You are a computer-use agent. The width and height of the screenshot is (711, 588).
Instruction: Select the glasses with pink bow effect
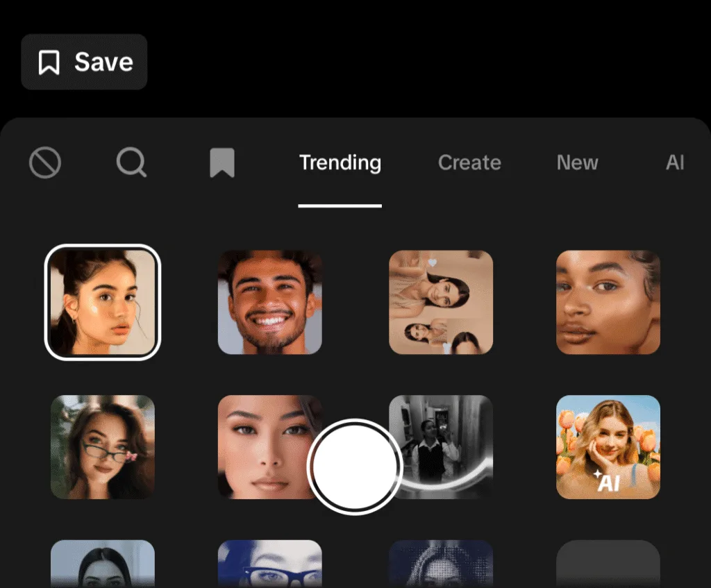[103, 446]
